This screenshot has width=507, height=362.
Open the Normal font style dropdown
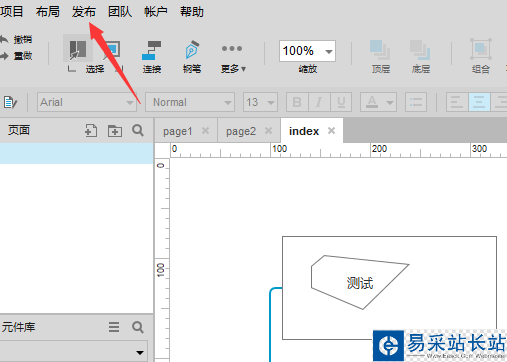point(190,102)
